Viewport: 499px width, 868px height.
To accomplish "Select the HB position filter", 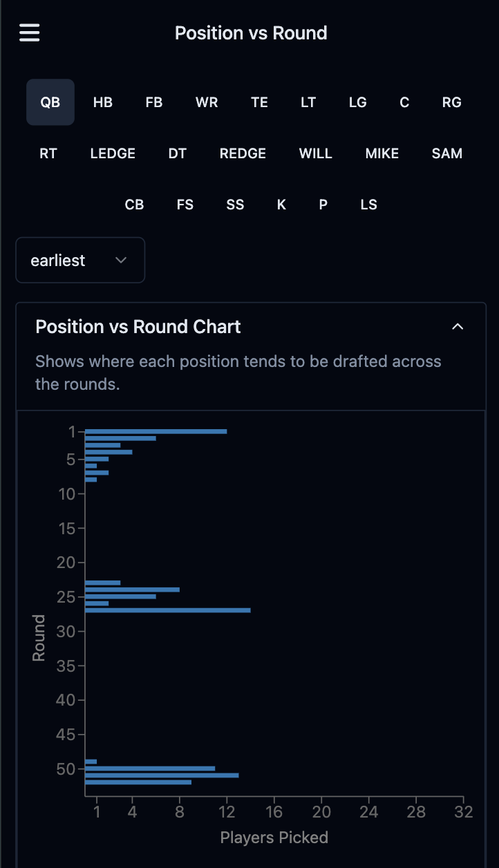I will (102, 102).
